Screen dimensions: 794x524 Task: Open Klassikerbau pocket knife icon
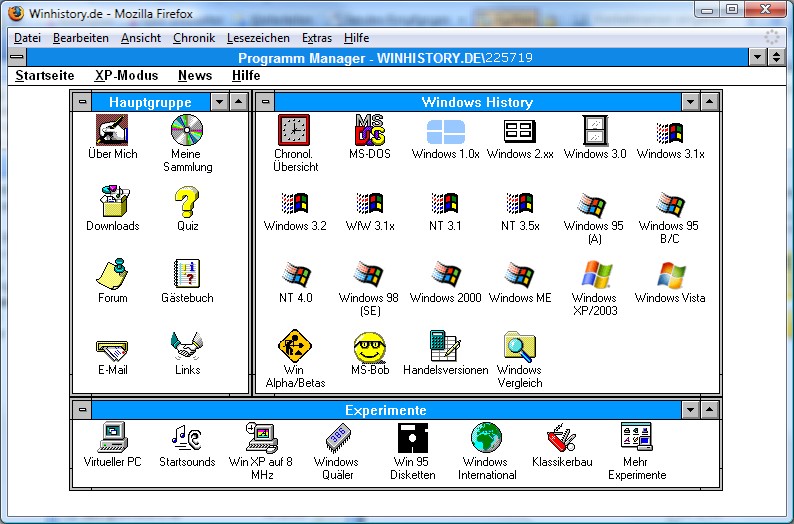(x=562, y=438)
